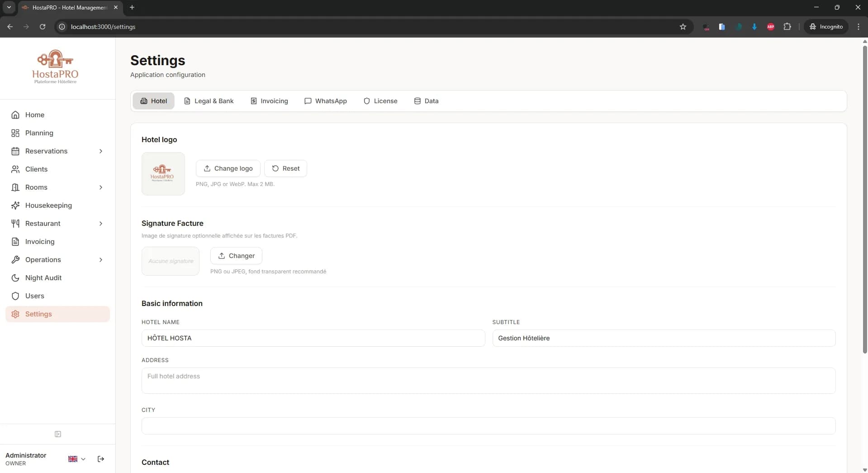The image size is (868, 473).
Task: Go to Home from the sidebar
Action: click(x=34, y=115)
